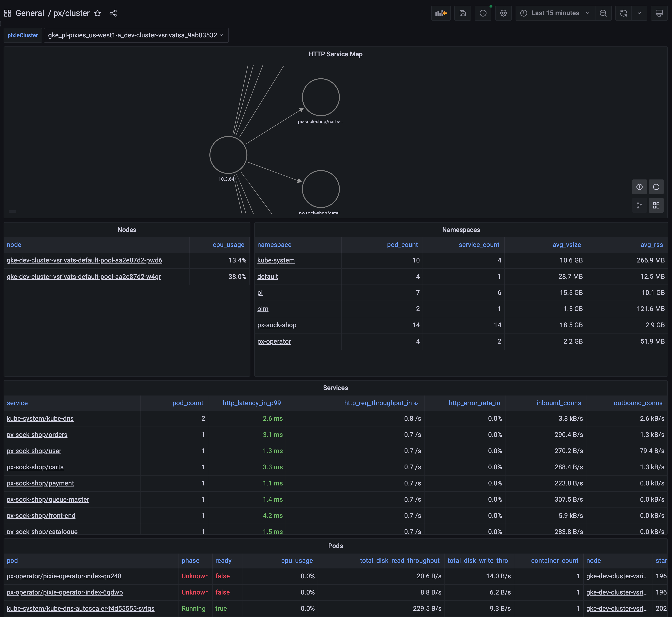
Task: Open dashboard settings gear
Action: (503, 13)
